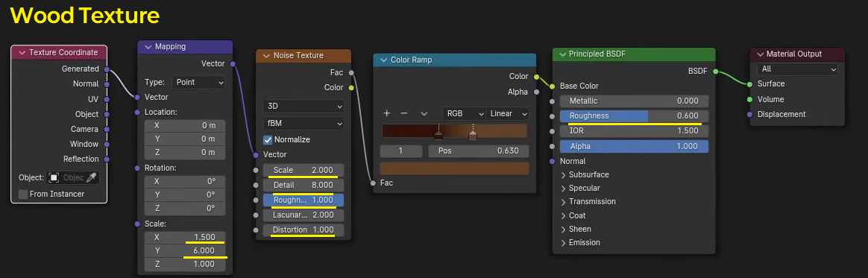Add a color stop with plus icon
This screenshot has width=868, height=278.
pos(387,113)
